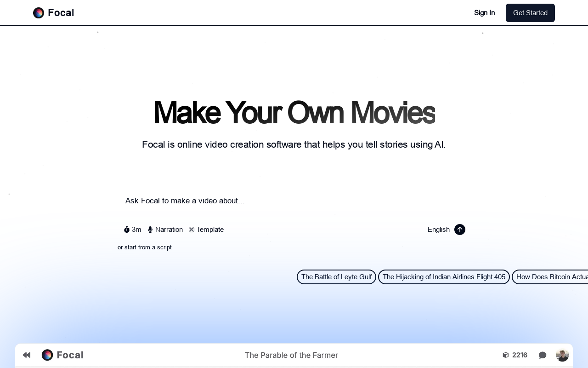Click the Focal tagline about telling stories using AI
The height and width of the screenshot is (368, 588).
294,144
